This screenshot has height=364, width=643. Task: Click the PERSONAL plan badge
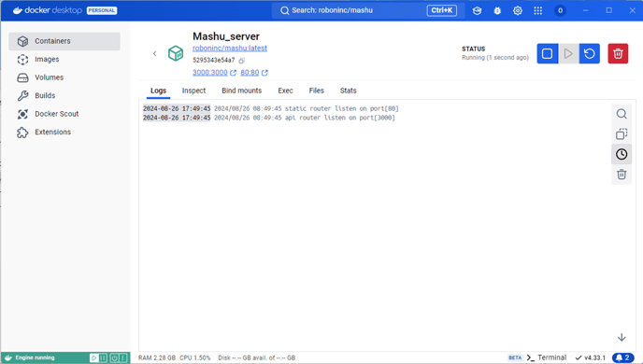[102, 10]
